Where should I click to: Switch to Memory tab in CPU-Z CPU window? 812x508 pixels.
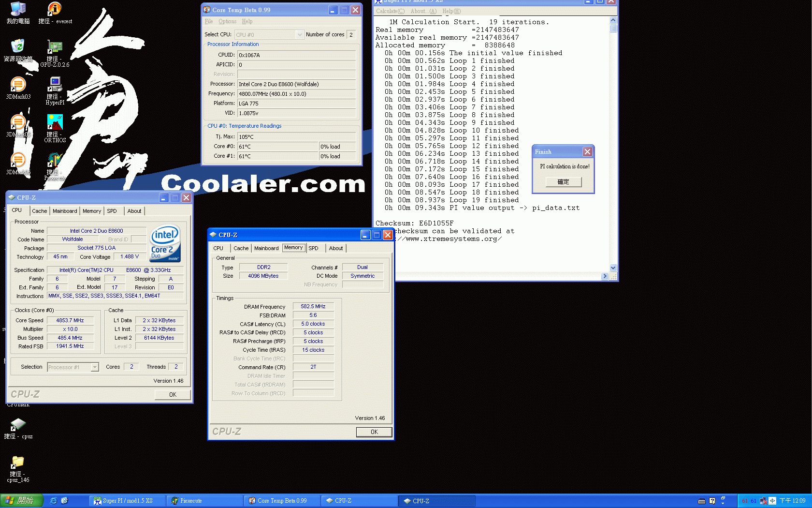click(x=92, y=211)
